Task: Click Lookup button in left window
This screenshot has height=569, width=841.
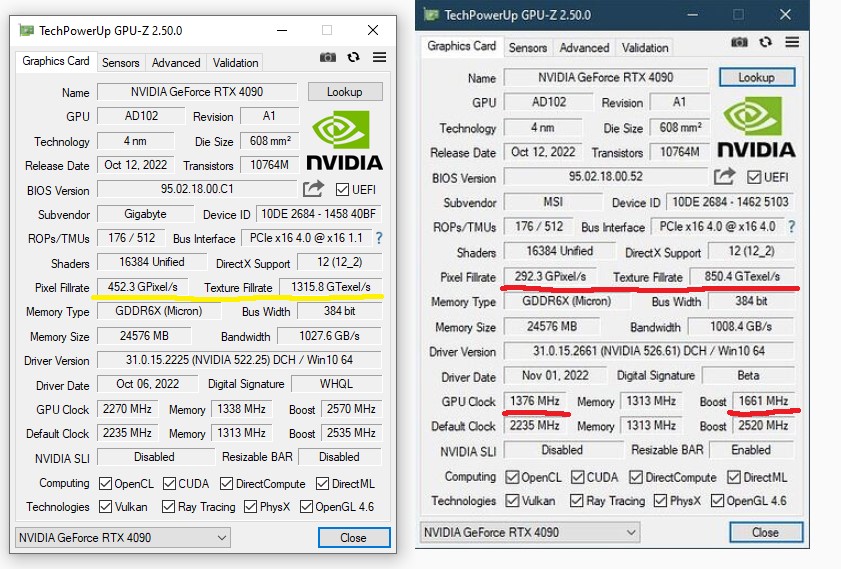Action: (x=345, y=92)
